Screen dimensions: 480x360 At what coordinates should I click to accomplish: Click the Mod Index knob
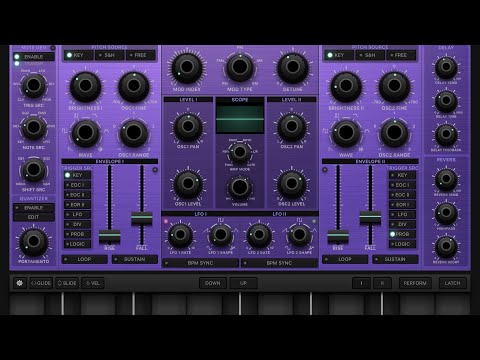click(187, 68)
